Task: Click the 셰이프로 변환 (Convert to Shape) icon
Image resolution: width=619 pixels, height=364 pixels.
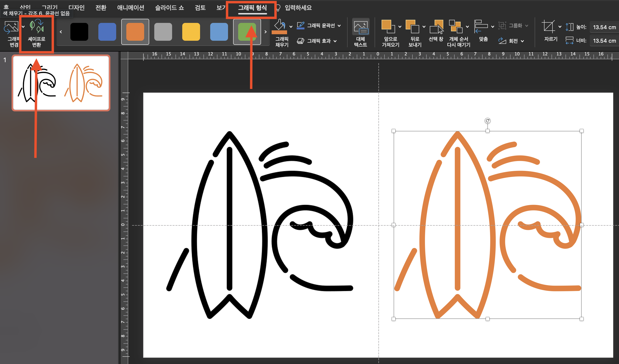Action: coord(36,27)
